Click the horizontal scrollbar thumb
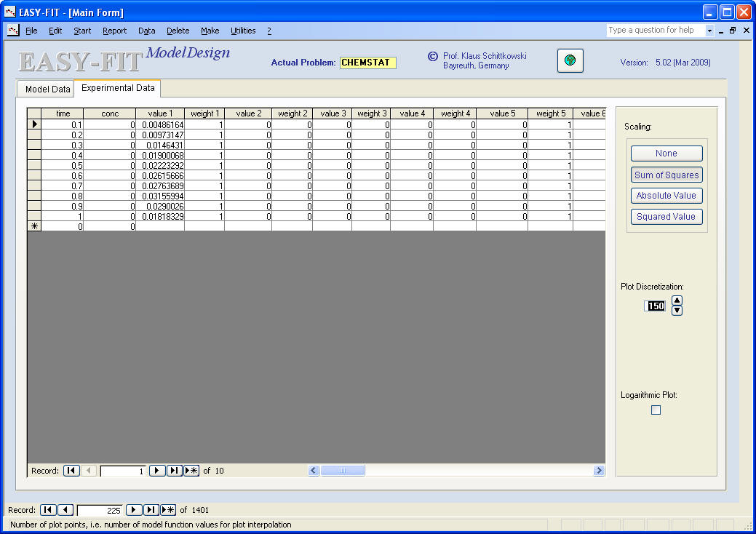This screenshot has width=756, height=534. [x=343, y=471]
